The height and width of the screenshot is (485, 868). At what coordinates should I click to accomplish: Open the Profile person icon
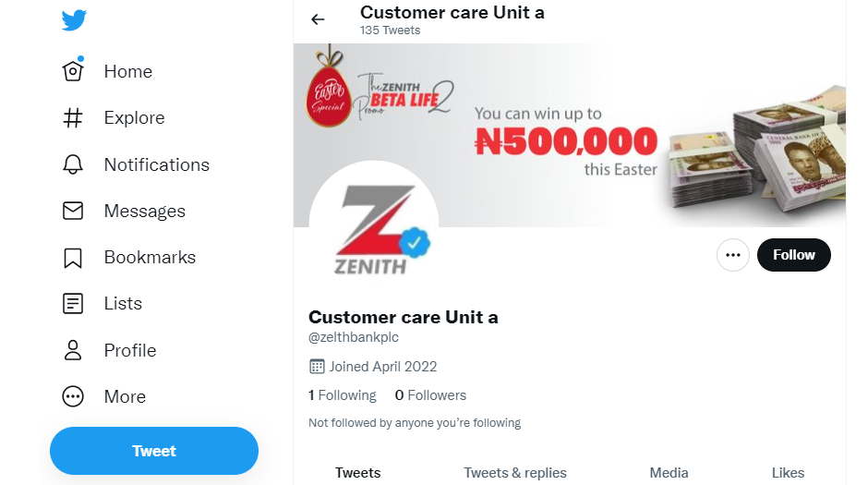click(x=73, y=350)
